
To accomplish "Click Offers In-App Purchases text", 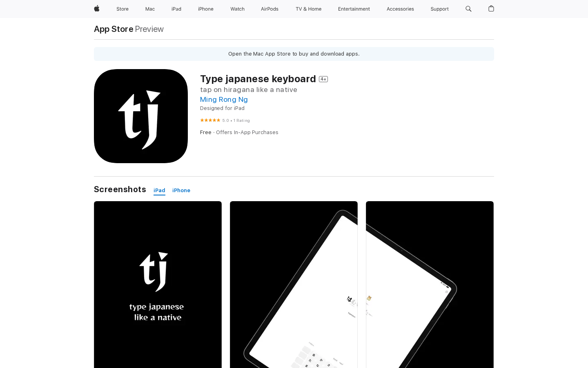I will click(247, 132).
